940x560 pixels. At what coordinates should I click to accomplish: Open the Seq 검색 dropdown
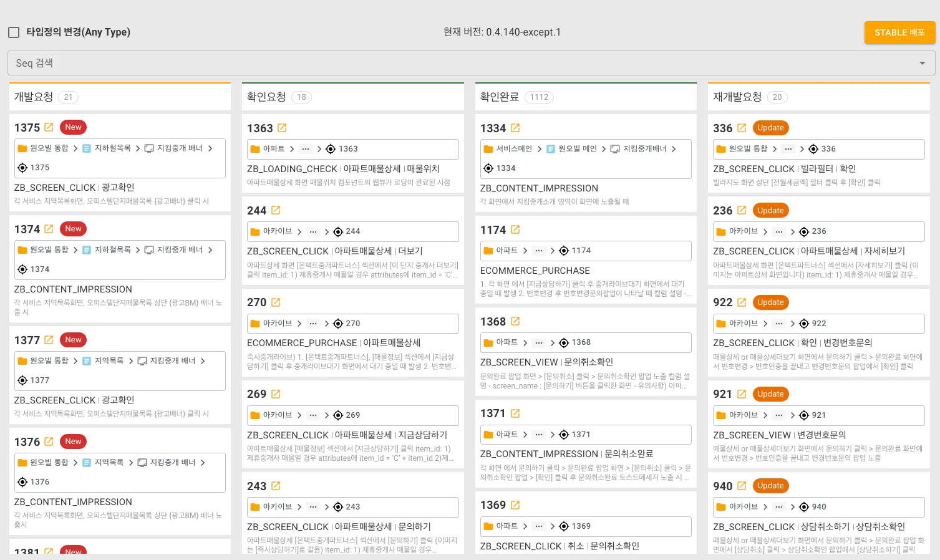[x=471, y=63]
